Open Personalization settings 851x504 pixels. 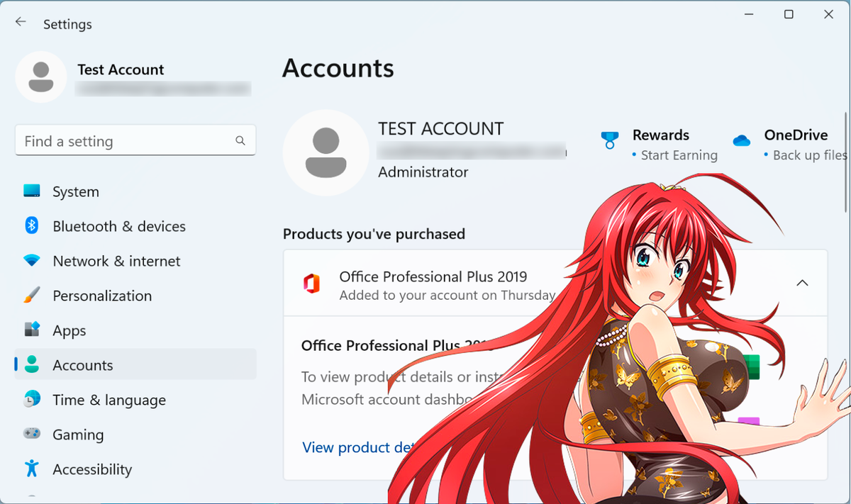pos(135,296)
